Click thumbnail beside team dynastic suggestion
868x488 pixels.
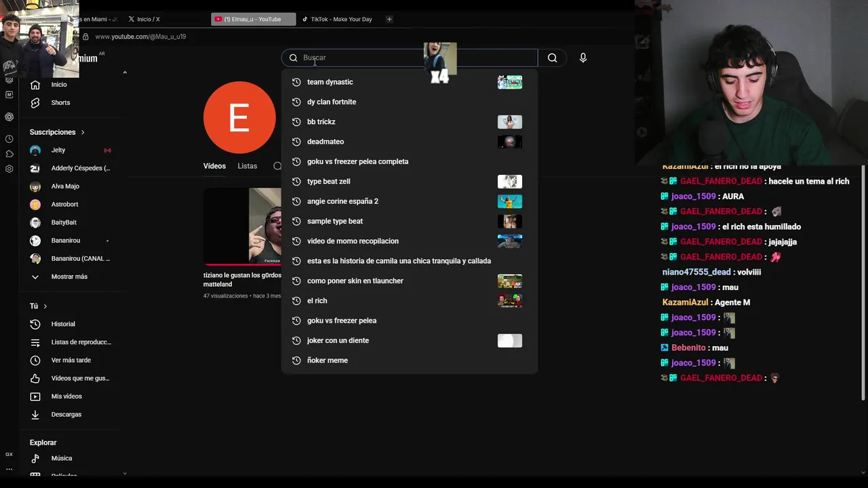(x=510, y=82)
